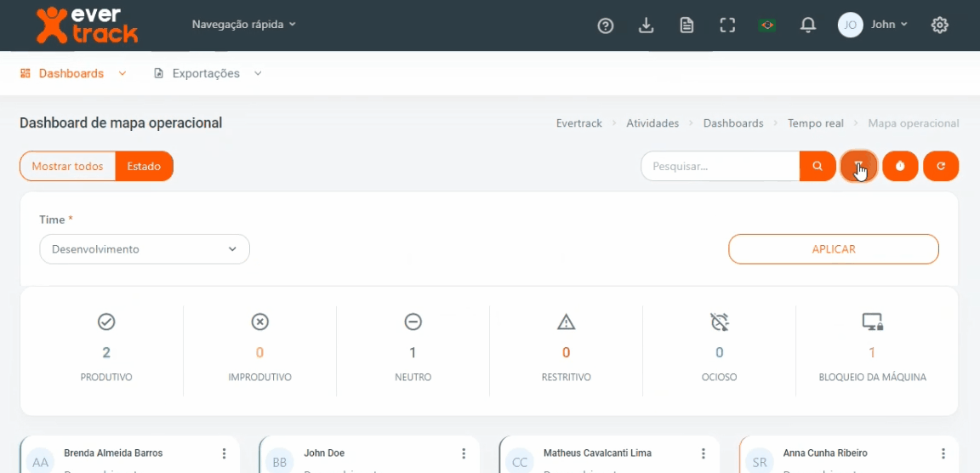Switch view to Mostrar todos
This screenshot has width=980, height=473.
click(x=67, y=166)
